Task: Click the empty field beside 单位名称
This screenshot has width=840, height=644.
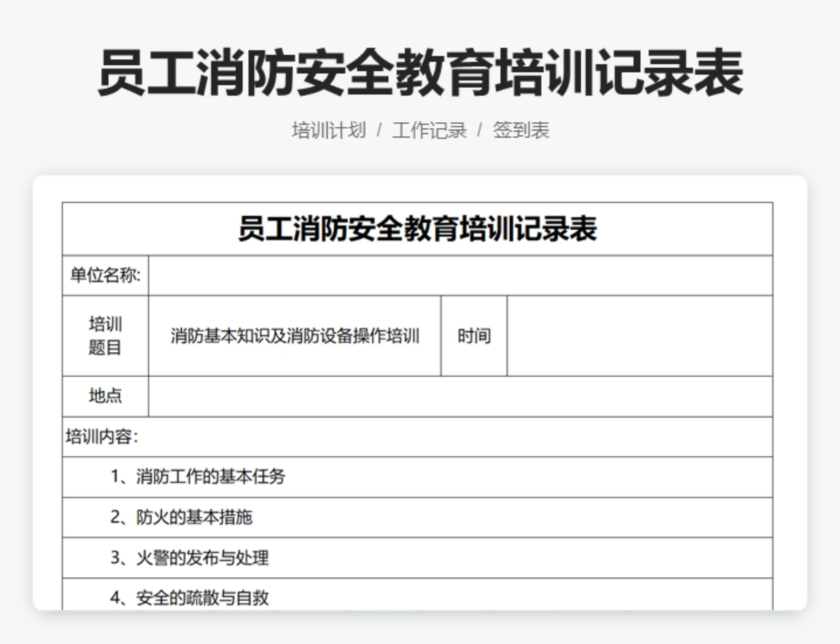Action: pyautogui.click(x=461, y=276)
